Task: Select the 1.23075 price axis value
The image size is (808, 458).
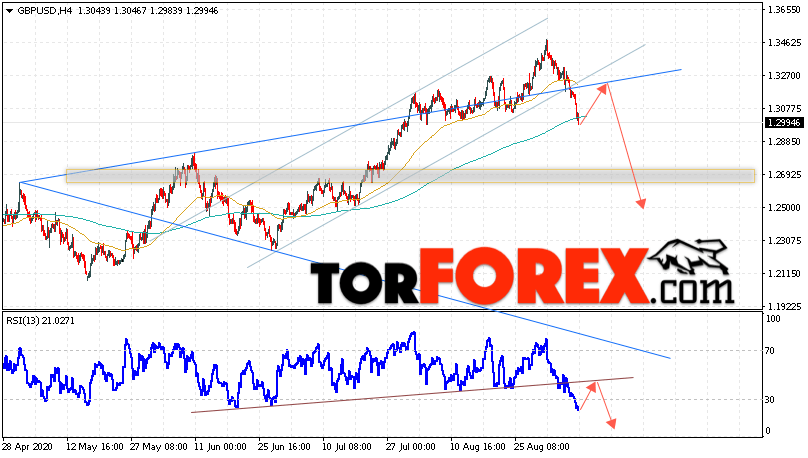Action: (784, 241)
